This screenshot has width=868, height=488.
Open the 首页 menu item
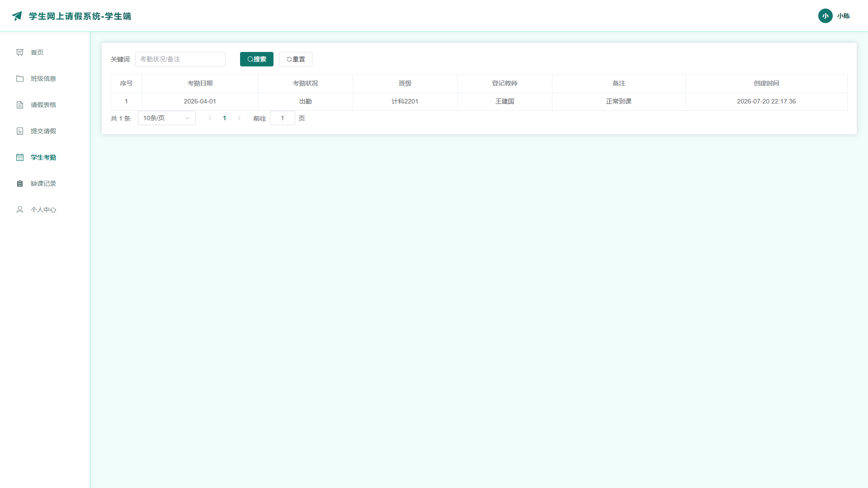click(x=45, y=52)
